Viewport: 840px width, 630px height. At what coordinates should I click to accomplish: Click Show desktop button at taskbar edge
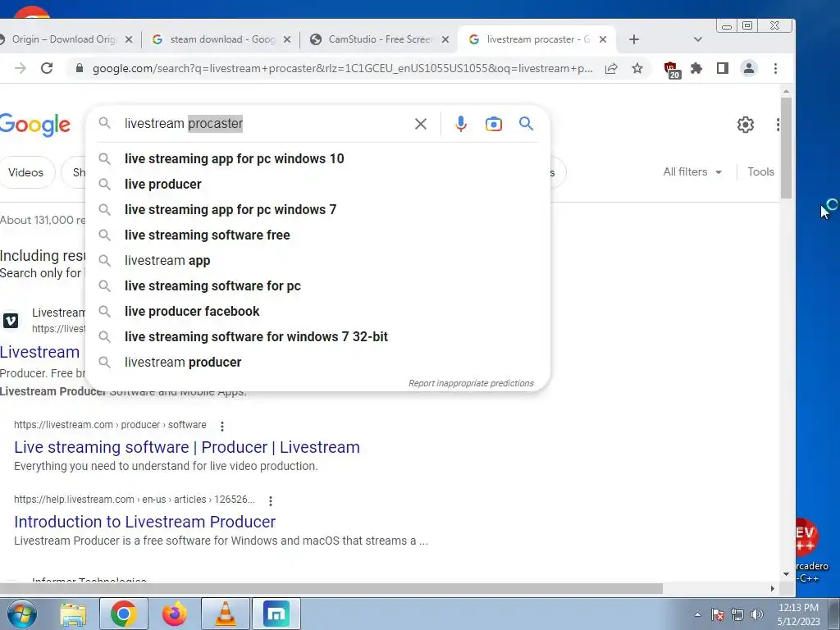834,614
